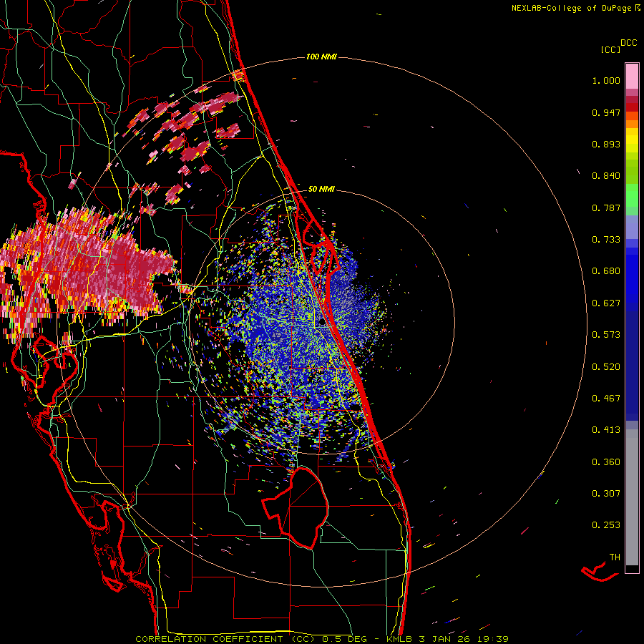Select the 0.467 legend value
The image size is (644, 644).
(x=606, y=399)
